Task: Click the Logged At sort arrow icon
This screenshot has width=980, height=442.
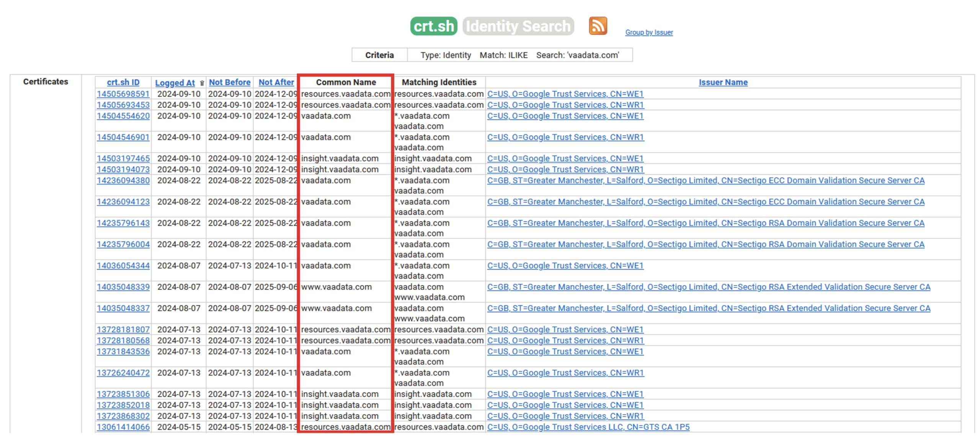Action: tap(202, 83)
